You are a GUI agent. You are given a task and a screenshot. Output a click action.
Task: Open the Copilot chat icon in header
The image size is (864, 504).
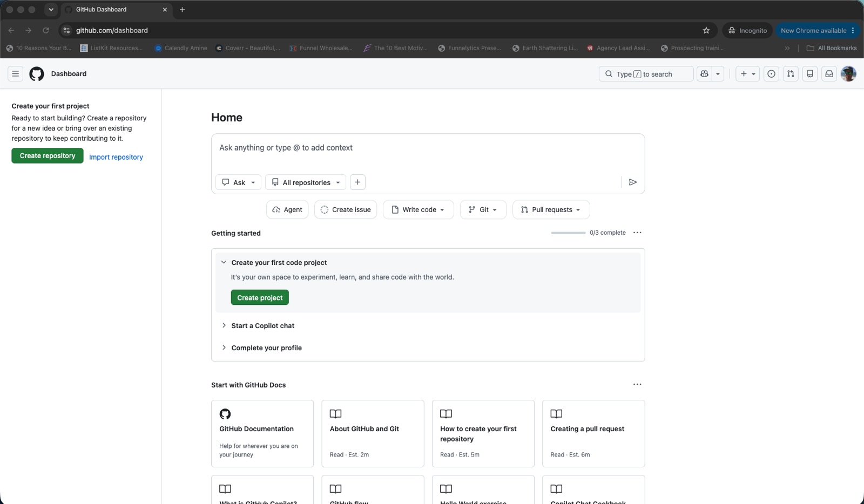704,74
